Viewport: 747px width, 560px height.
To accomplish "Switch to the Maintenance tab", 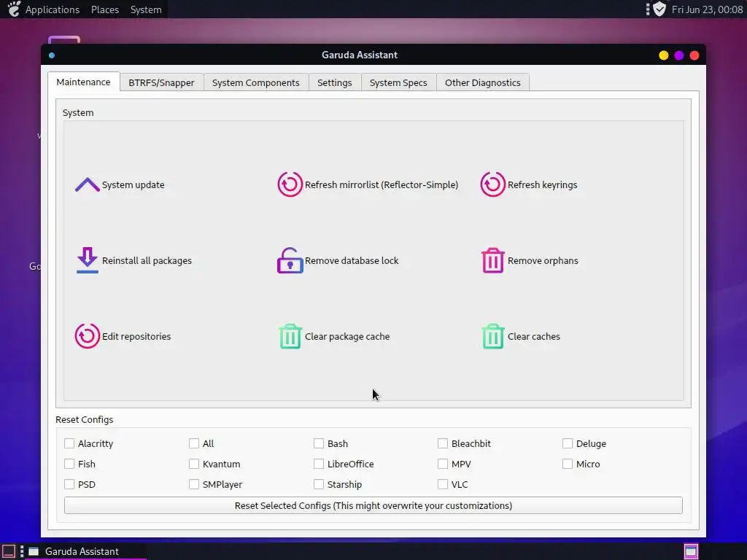I will pos(83,82).
